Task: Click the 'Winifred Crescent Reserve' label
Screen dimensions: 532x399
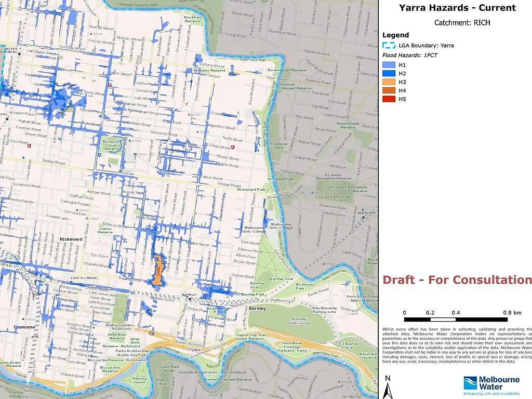Action: pos(228,379)
